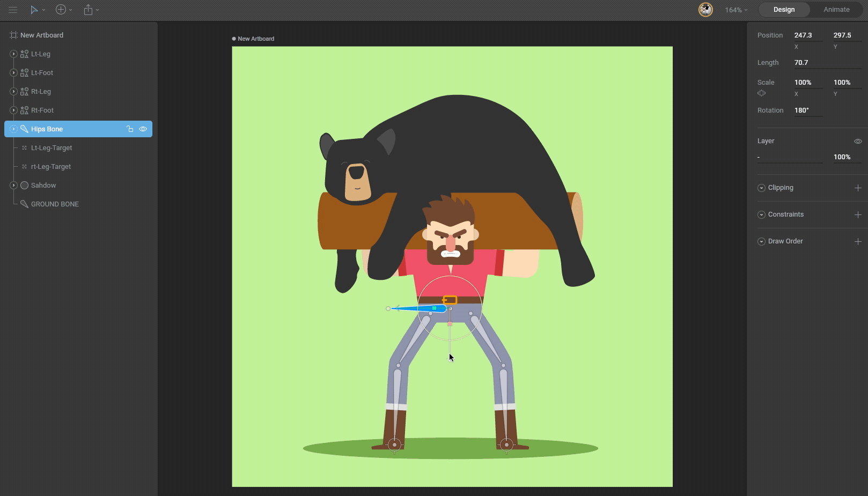Viewport: 868px width, 496px height.
Task: Select rt-Leg-Target in hierarchy
Action: 51,167
